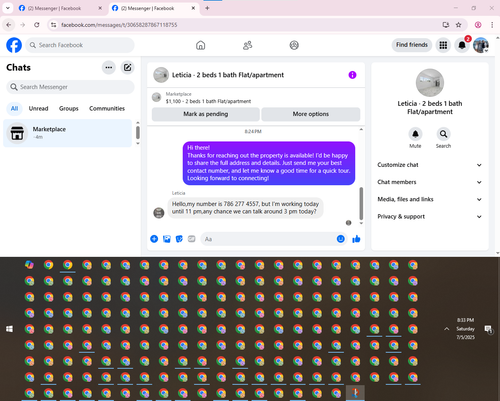500x401 pixels.
Task: Close the active Messenger browser tab
Action: (193, 8)
